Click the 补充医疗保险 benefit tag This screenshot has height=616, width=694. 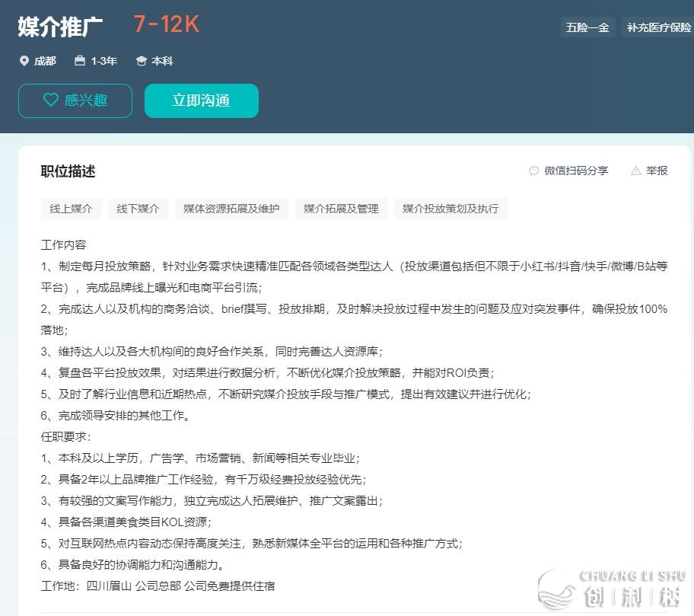tap(658, 27)
